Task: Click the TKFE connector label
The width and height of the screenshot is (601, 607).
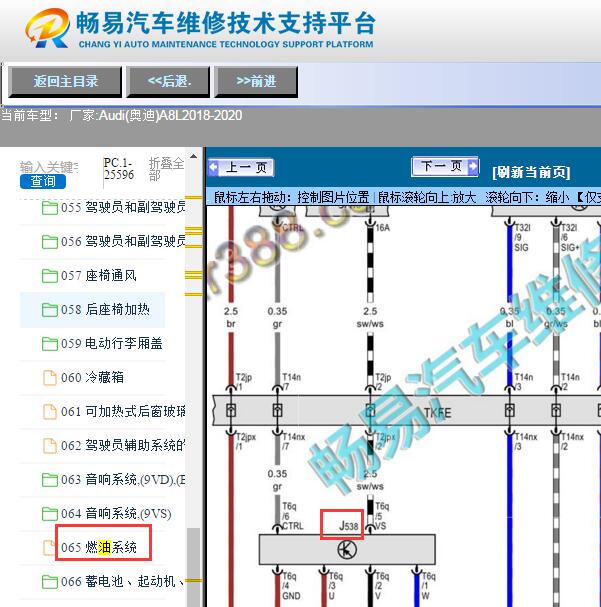Action: (x=437, y=413)
